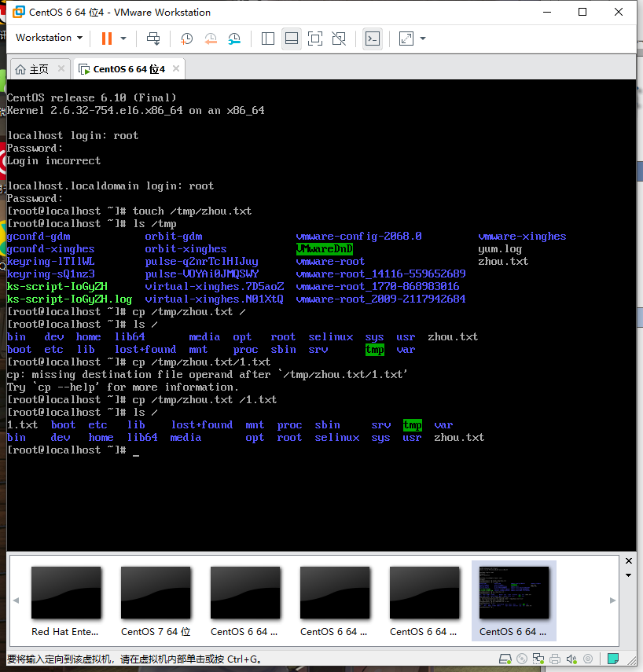Enter full screen mode
The height and width of the screenshot is (672, 643).
315,39
